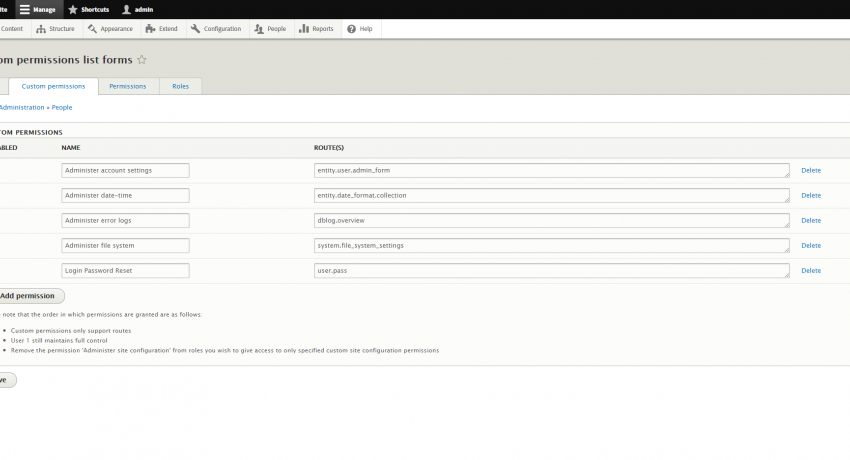Switch to the Roles tab
The width and height of the screenshot is (850, 460).
tap(181, 86)
